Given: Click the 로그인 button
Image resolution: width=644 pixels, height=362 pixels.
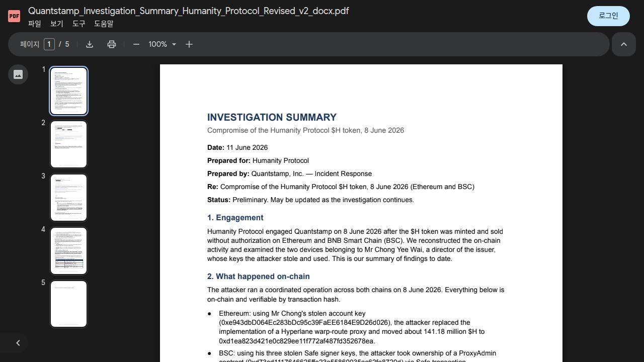Looking at the screenshot, I should pos(608,16).
